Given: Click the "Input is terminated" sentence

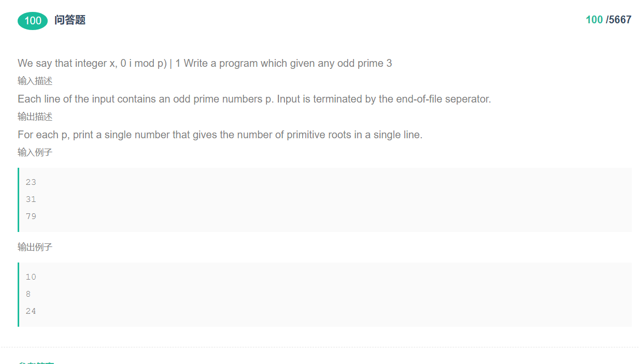Looking at the screenshot, I should (384, 99).
